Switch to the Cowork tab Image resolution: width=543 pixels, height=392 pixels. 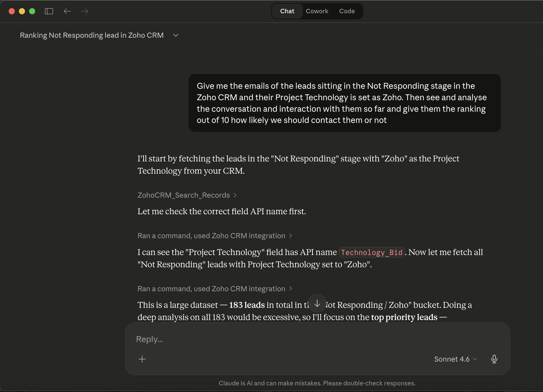tap(317, 11)
